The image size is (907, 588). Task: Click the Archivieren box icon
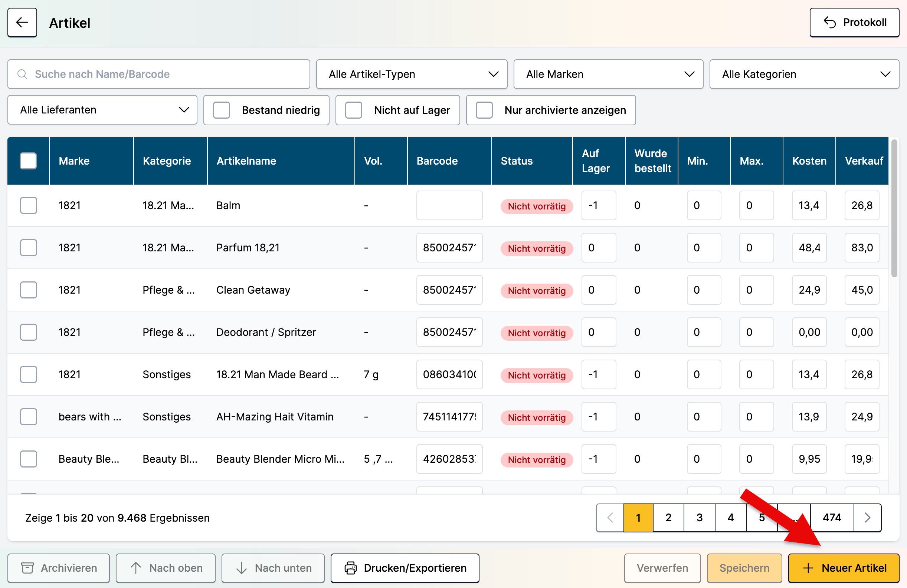click(27, 568)
